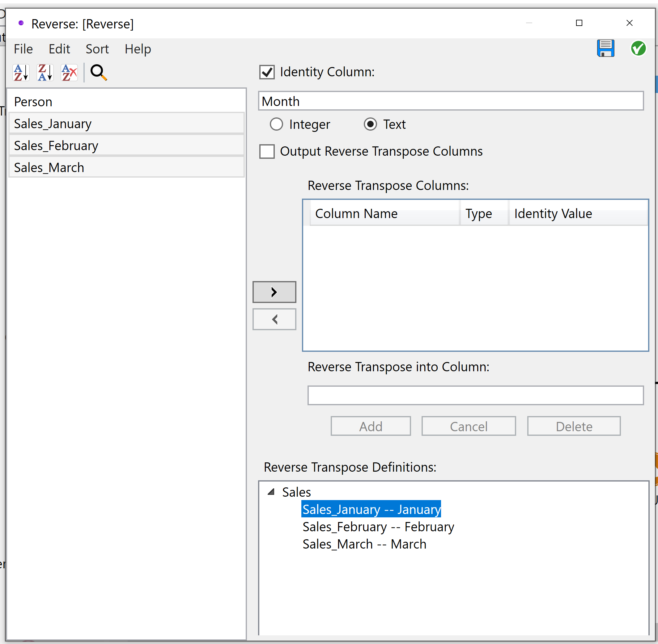Clear the column sort order
Viewport: 658px width, 644px height.
pyautogui.click(x=69, y=72)
